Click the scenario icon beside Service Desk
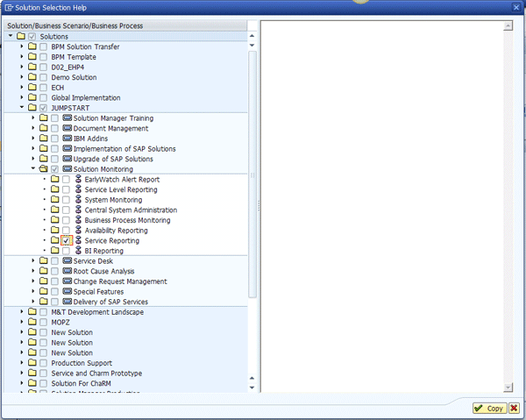 (68, 260)
